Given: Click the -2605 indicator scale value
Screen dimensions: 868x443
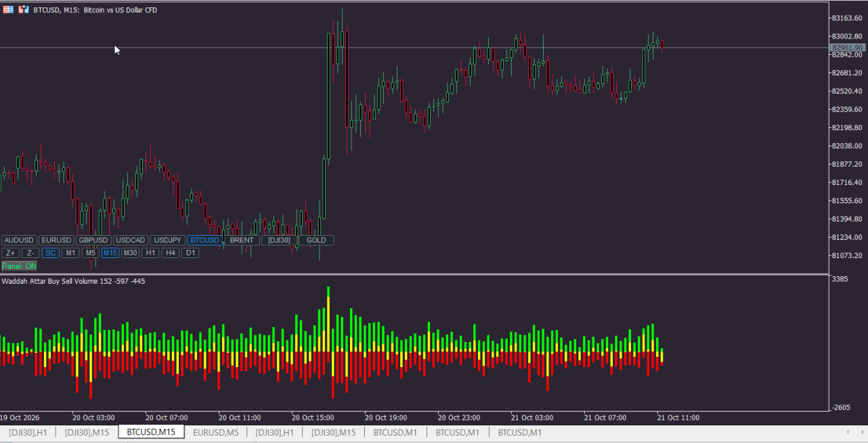Looking at the screenshot, I should click(842, 407).
